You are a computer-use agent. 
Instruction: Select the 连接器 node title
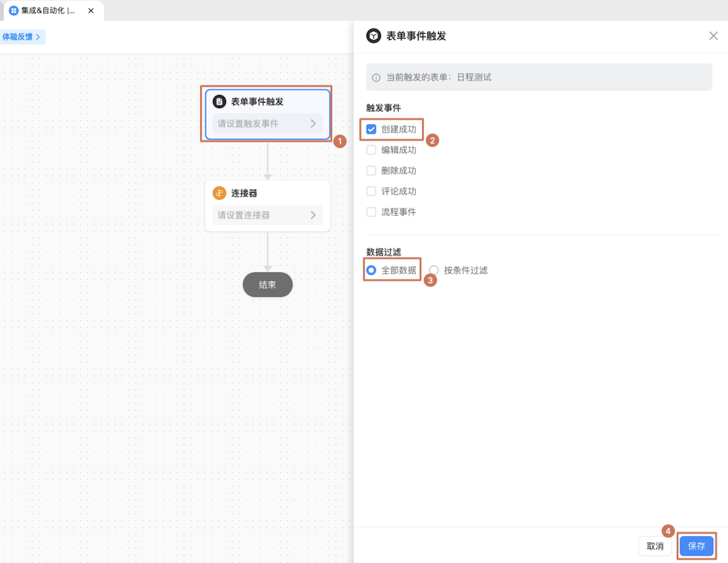(x=244, y=193)
